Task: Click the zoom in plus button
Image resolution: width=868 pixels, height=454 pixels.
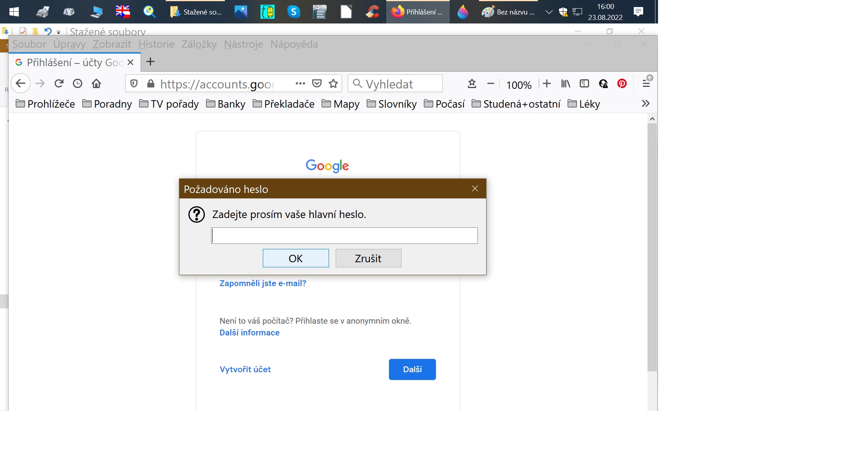Action: coord(547,83)
